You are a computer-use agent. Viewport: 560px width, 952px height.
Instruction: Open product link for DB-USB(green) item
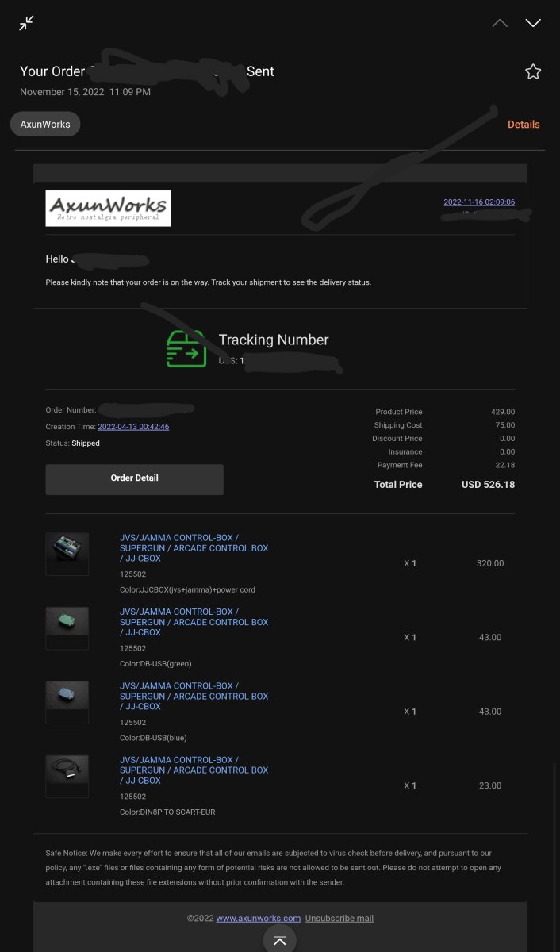click(194, 622)
